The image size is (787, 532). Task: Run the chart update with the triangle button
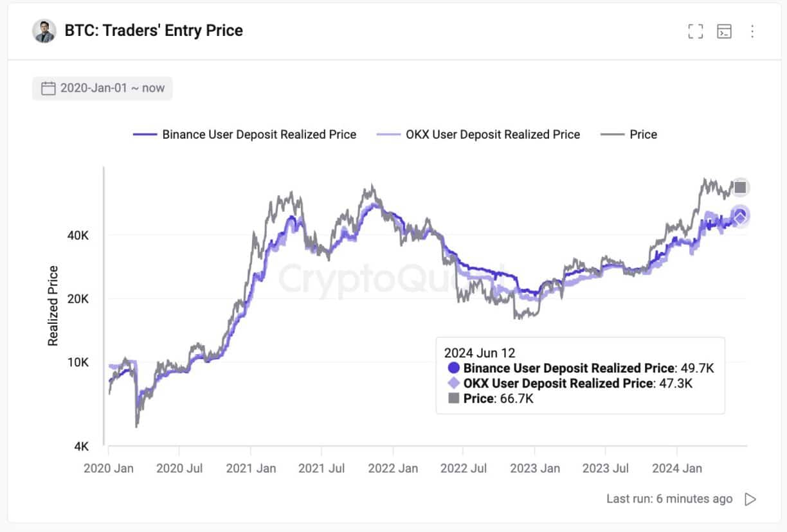click(750, 499)
